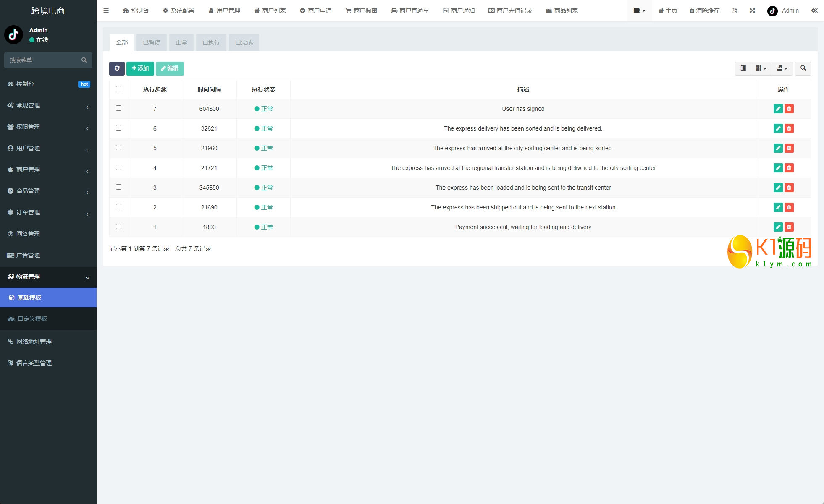824x504 pixels.
Task: Toggle the sidebar hamburger menu icon
Action: (x=106, y=10)
